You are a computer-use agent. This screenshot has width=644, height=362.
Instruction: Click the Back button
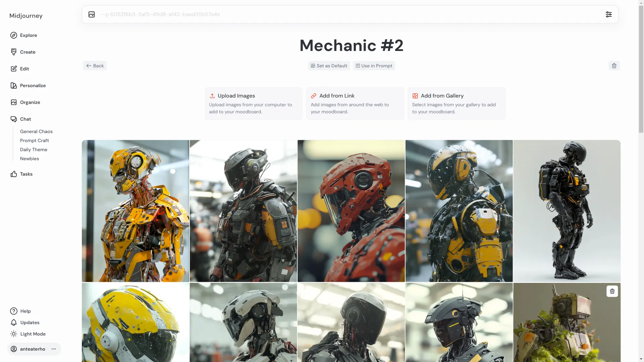95,66
